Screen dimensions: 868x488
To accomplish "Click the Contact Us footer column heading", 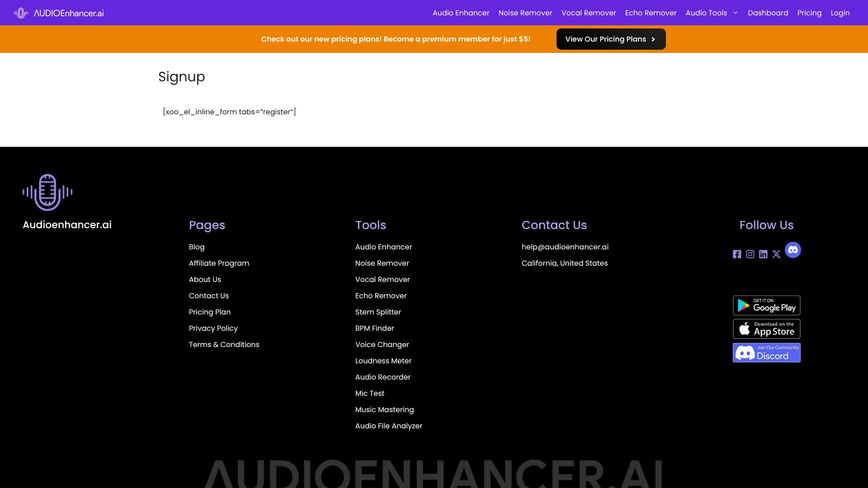I will click(x=554, y=225).
